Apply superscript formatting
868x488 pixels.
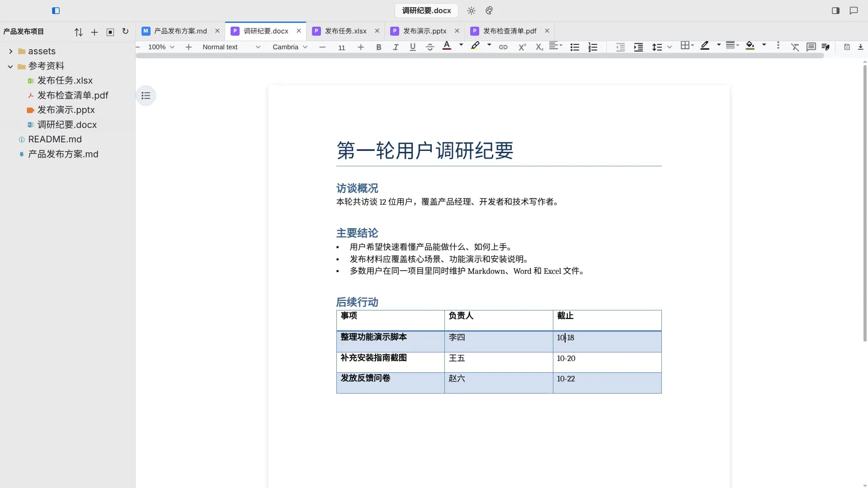click(522, 47)
